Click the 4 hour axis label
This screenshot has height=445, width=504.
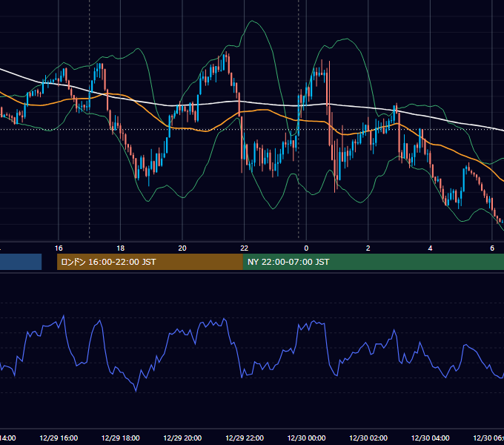430,248
